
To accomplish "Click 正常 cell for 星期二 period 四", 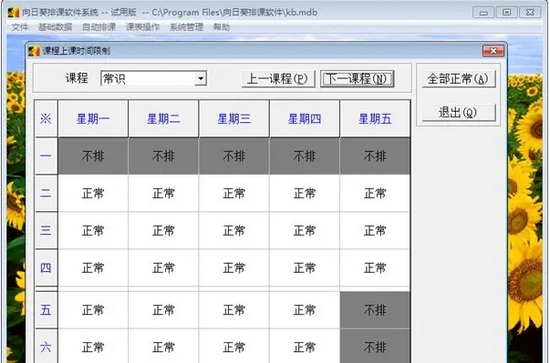I will tap(163, 268).
